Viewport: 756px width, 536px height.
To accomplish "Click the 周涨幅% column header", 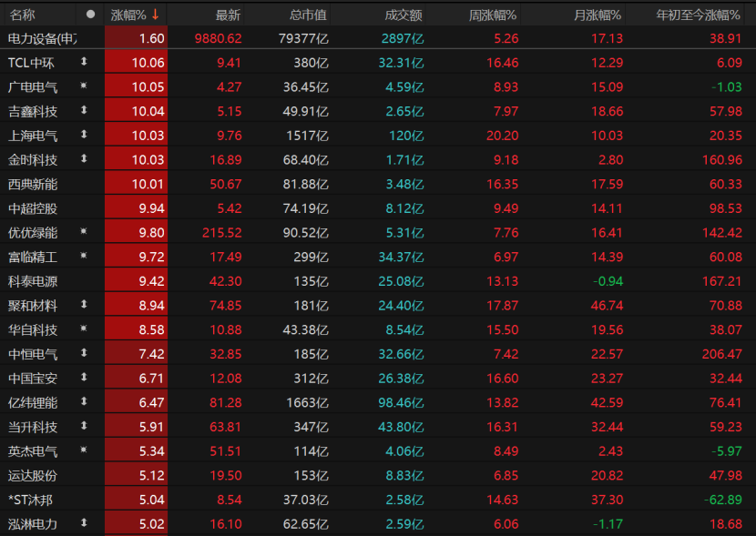I will tap(492, 15).
